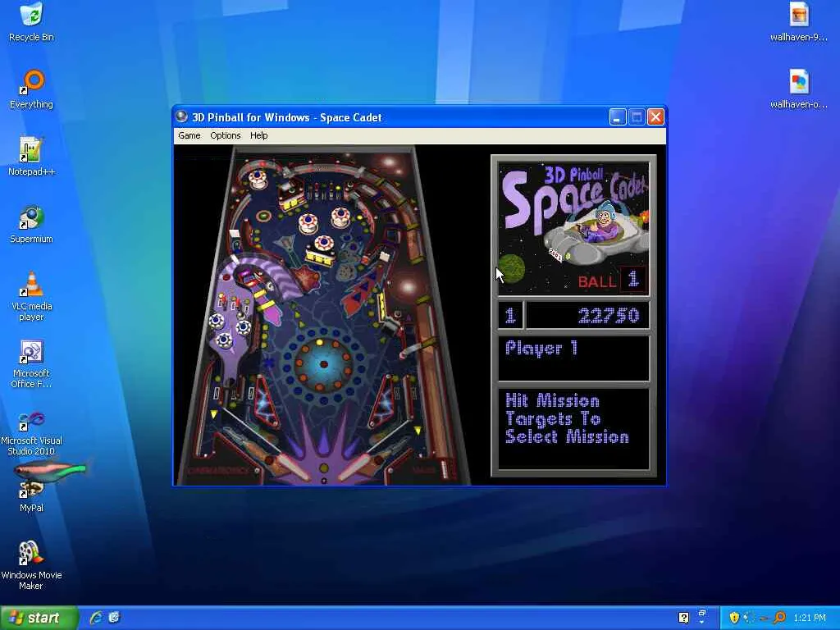Select the Everything desktop shortcut
The width and height of the screenshot is (840, 630).
(x=32, y=89)
